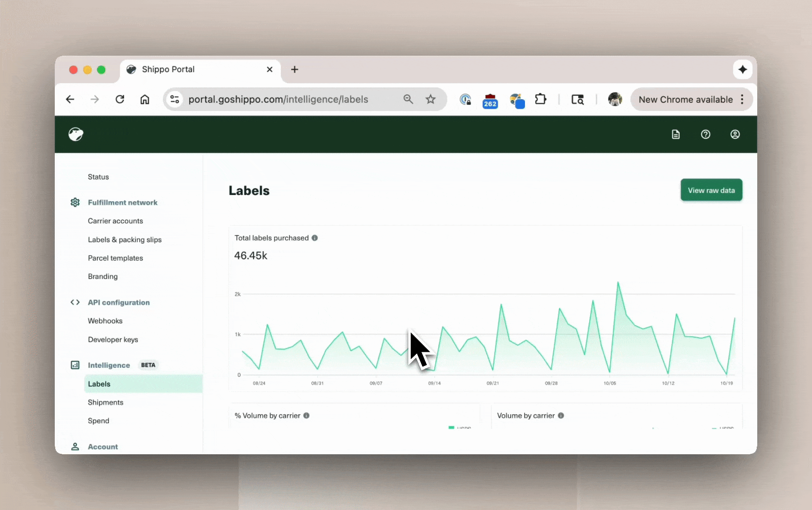Click the tab search icon in the toolbar
This screenshot has width=812, height=510.
click(577, 99)
